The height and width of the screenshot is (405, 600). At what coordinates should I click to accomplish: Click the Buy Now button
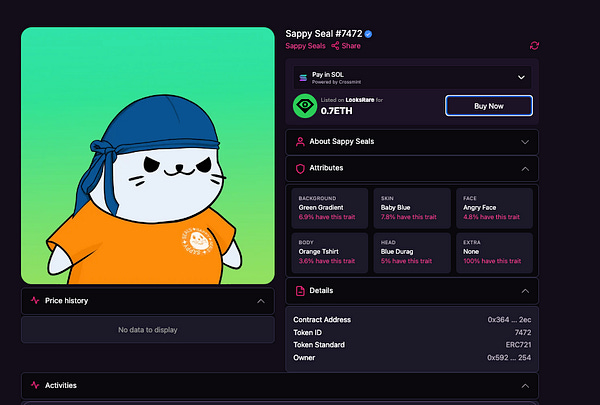489,106
